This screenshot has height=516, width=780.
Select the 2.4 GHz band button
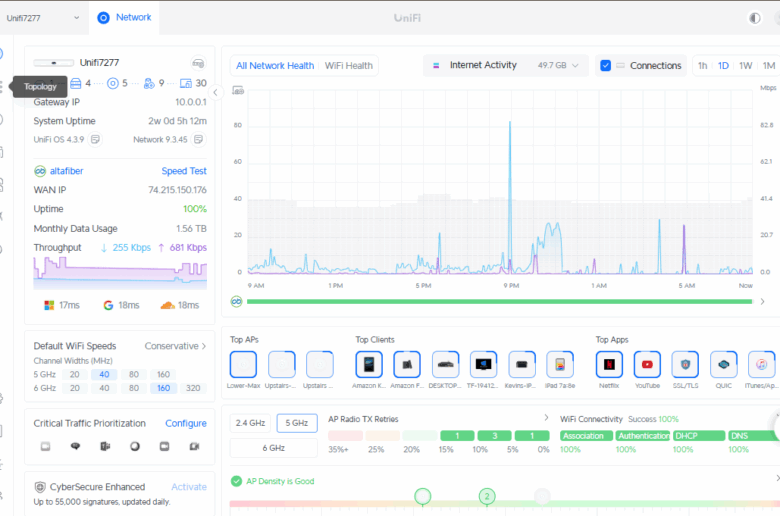(x=250, y=423)
